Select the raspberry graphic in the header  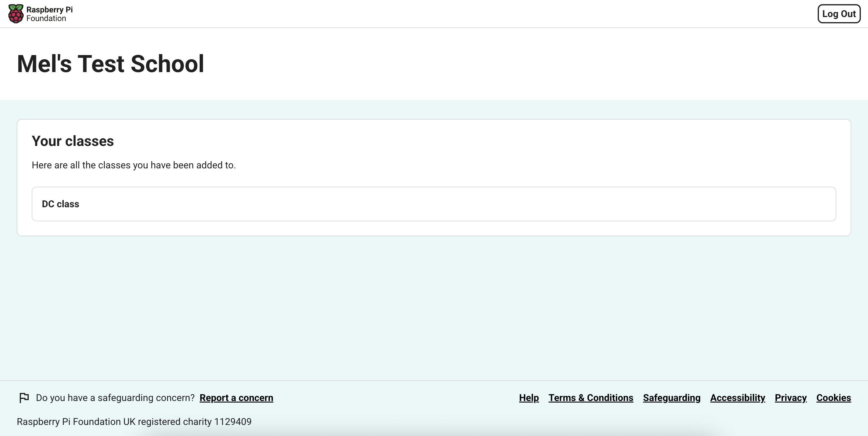tap(16, 13)
